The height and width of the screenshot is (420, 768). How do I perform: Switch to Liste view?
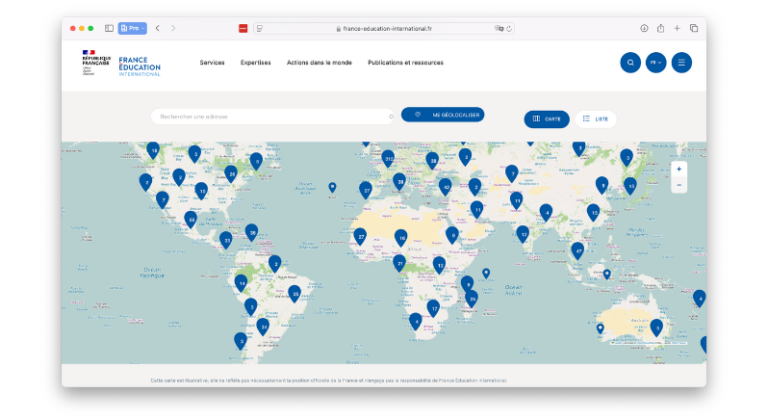pos(595,118)
